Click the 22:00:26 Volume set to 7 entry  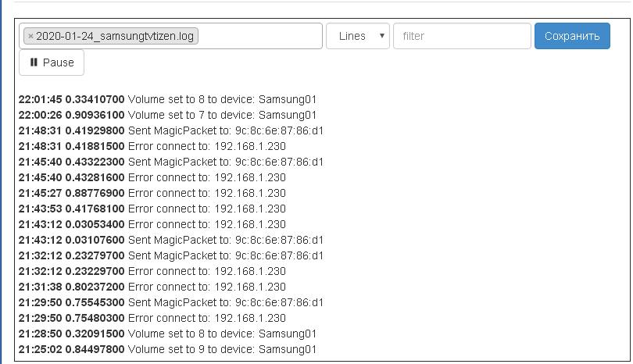167,115
